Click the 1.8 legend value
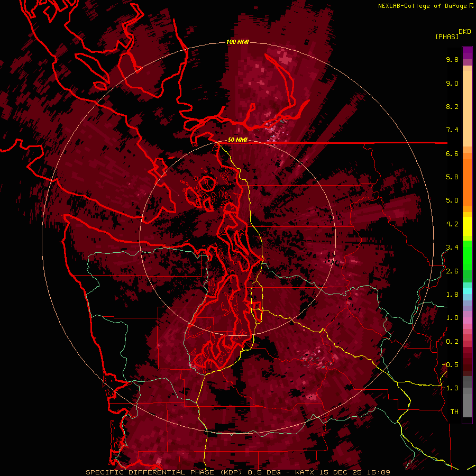 (452, 295)
